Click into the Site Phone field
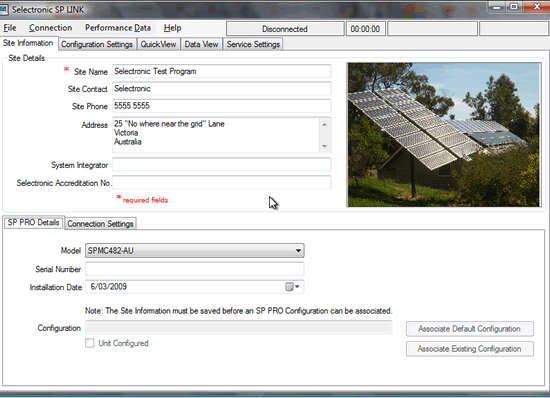This screenshot has height=398, width=550. 222,106
